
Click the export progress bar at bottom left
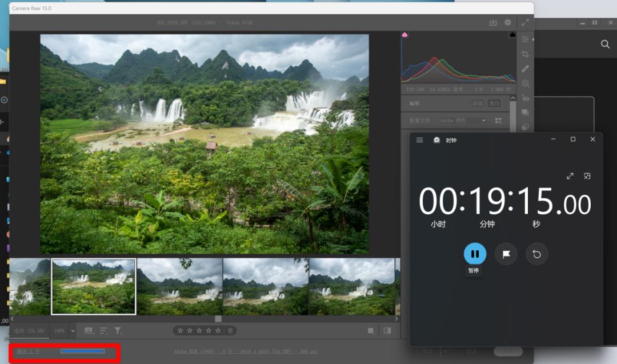[x=82, y=351]
